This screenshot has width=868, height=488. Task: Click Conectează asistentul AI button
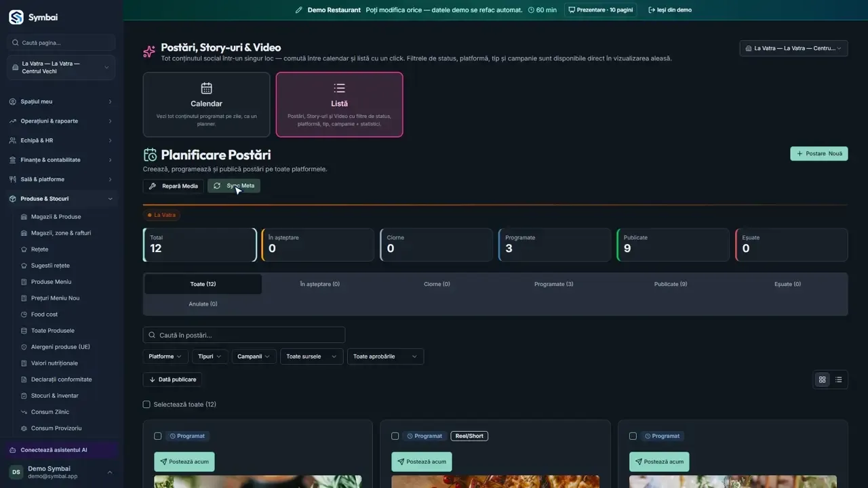[60, 450]
